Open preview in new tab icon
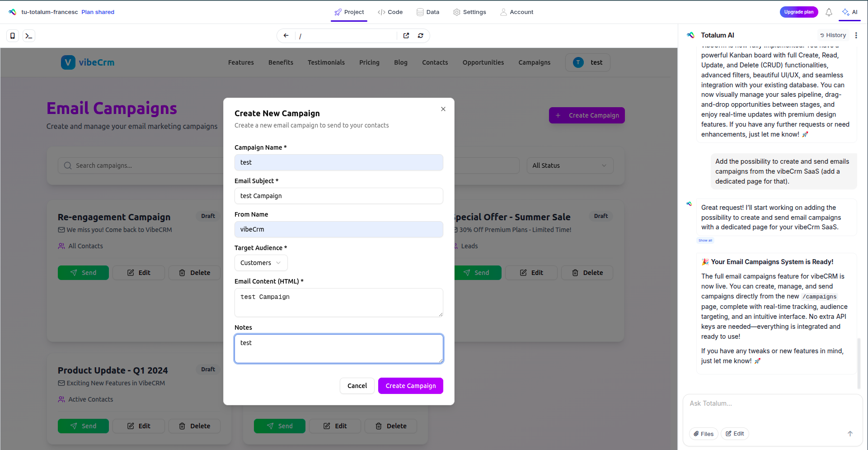The width and height of the screenshot is (868, 450). (406, 36)
